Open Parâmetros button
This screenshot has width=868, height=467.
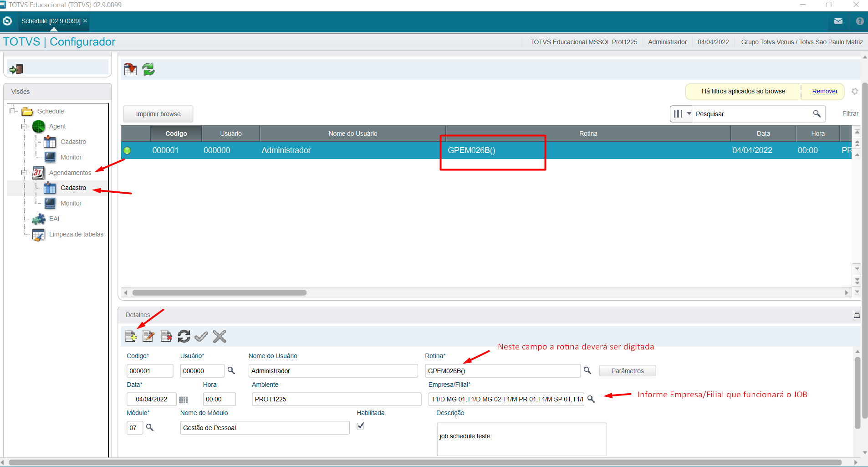pyautogui.click(x=628, y=371)
